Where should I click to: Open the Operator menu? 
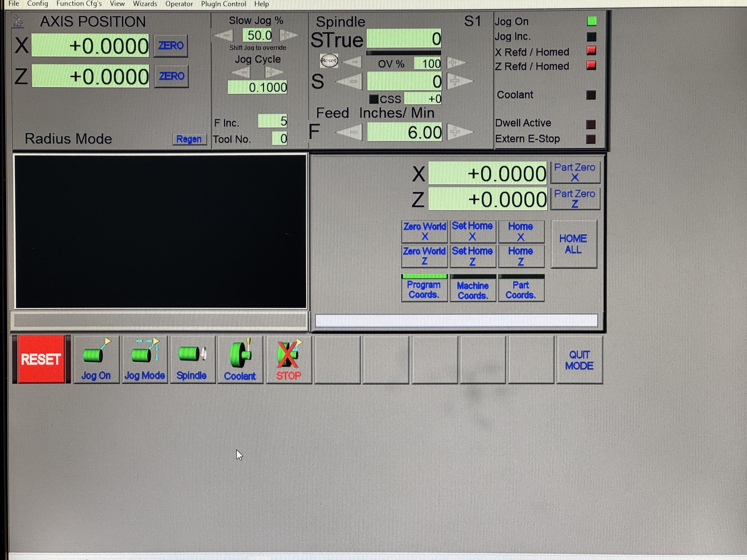point(179,4)
